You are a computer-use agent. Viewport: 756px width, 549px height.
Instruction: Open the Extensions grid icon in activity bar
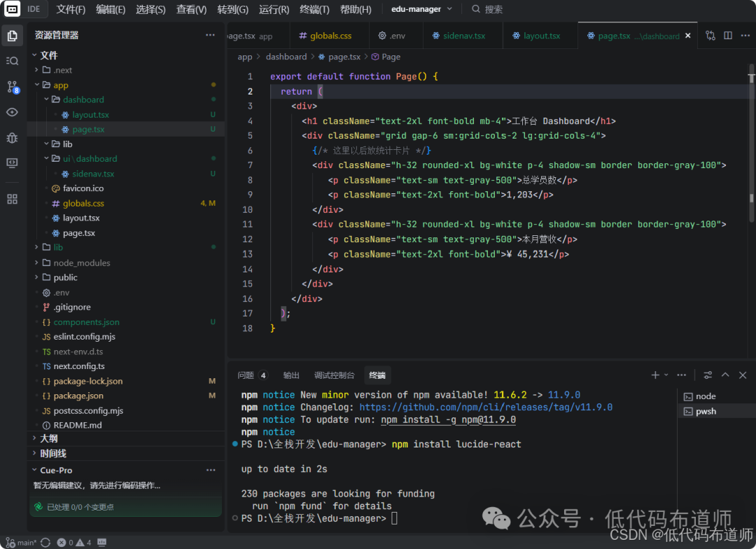point(12,199)
